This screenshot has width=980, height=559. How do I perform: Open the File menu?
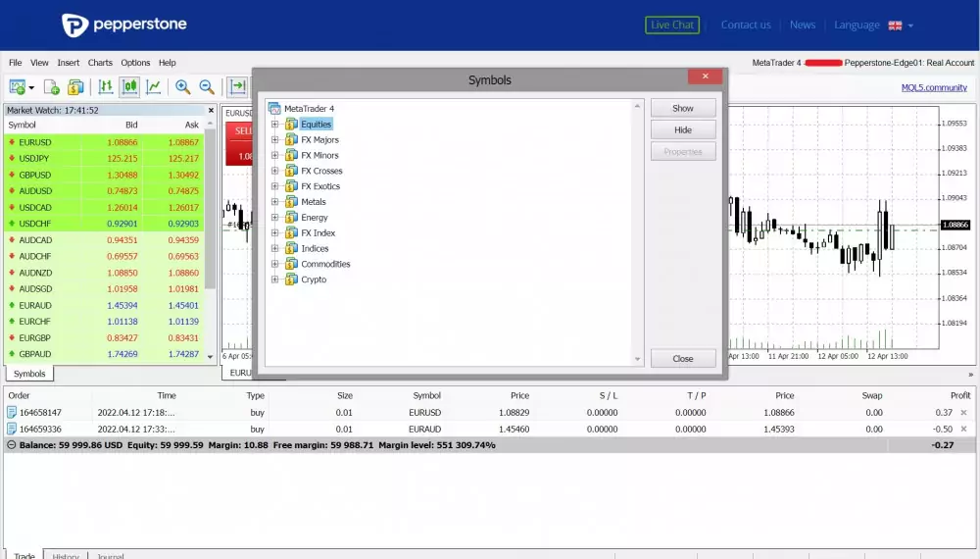pyautogui.click(x=15, y=63)
